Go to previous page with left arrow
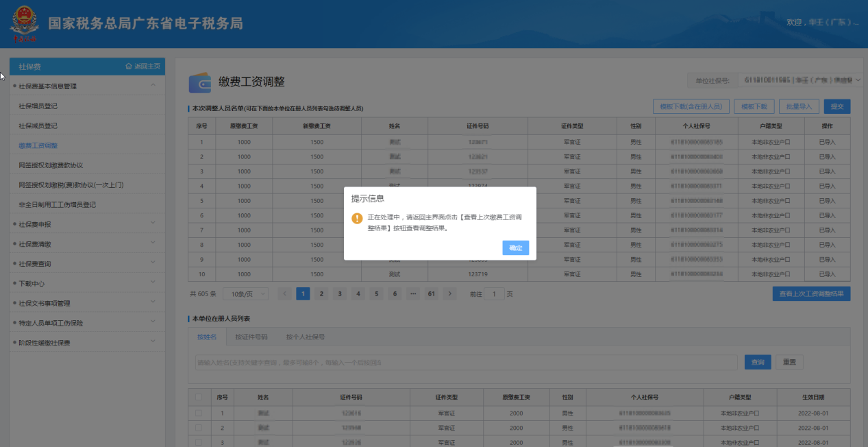The width and height of the screenshot is (868, 447). click(284, 293)
